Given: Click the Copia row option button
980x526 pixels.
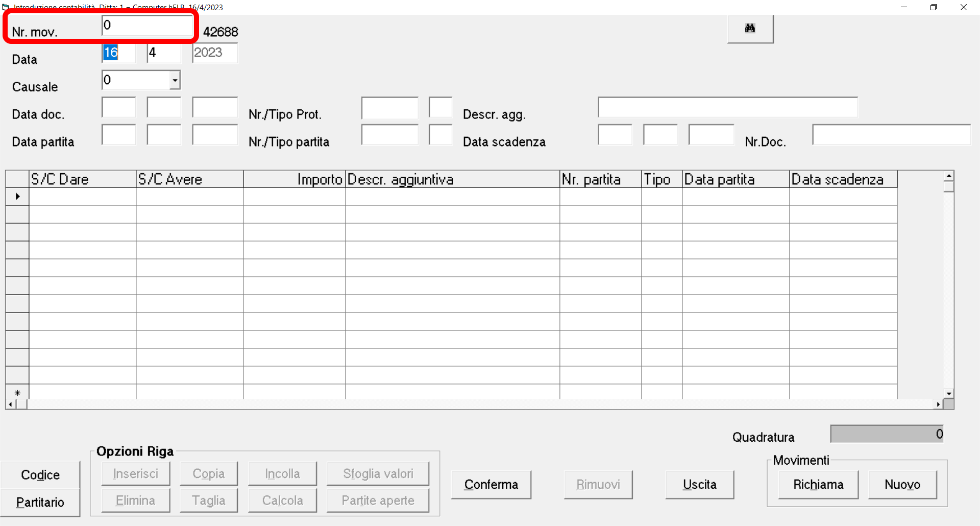Looking at the screenshot, I should pos(209,474).
